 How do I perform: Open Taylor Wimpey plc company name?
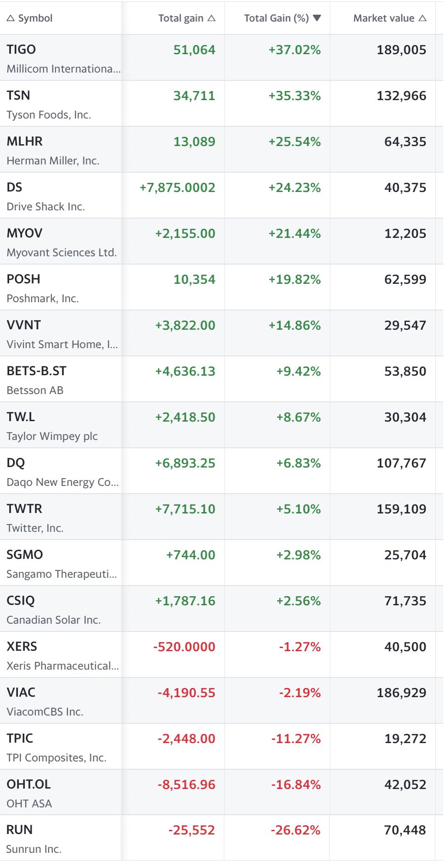(x=52, y=436)
